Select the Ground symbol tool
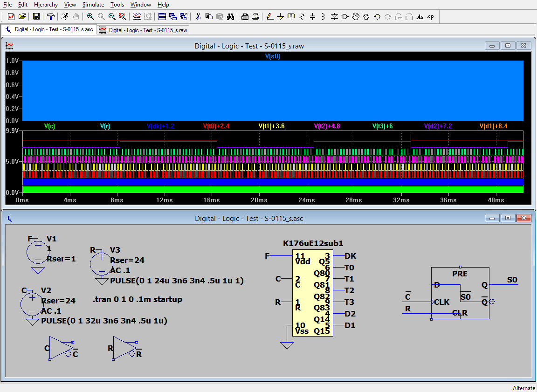 (x=280, y=17)
